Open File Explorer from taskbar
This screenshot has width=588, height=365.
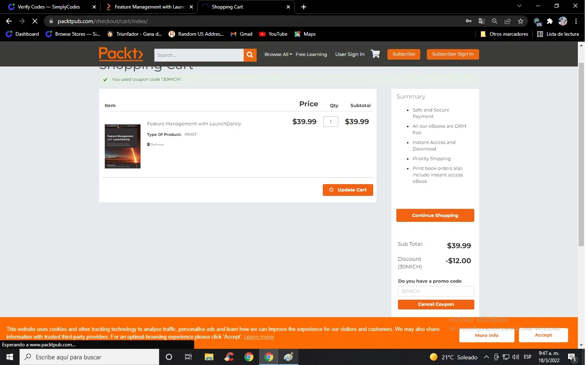209,357
